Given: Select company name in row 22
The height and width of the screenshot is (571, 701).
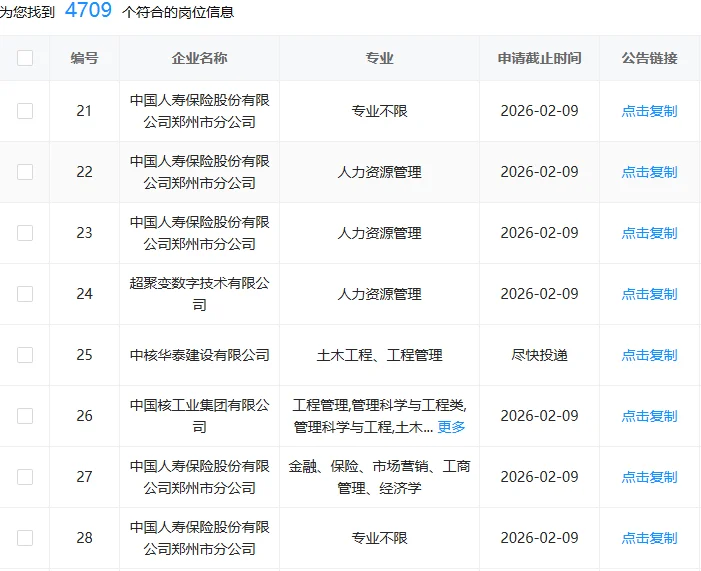Looking at the screenshot, I should click(199, 172).
